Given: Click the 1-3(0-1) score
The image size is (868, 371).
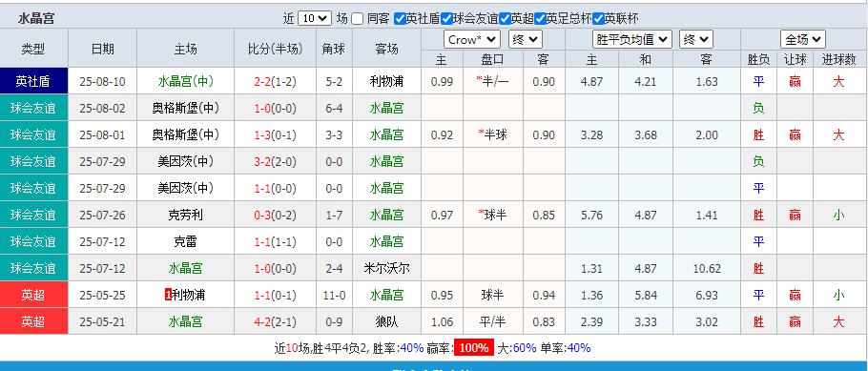Looking at the screenshot, I should (275, 134).
